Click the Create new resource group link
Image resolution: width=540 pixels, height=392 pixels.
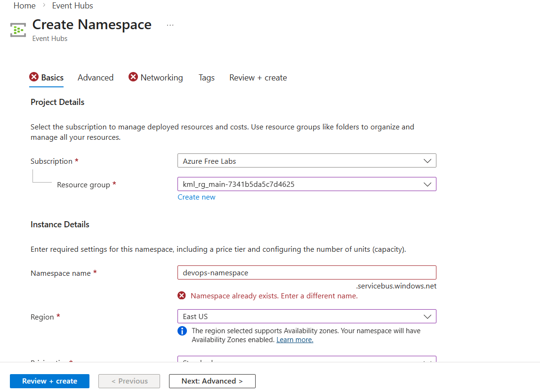point(196,197)
